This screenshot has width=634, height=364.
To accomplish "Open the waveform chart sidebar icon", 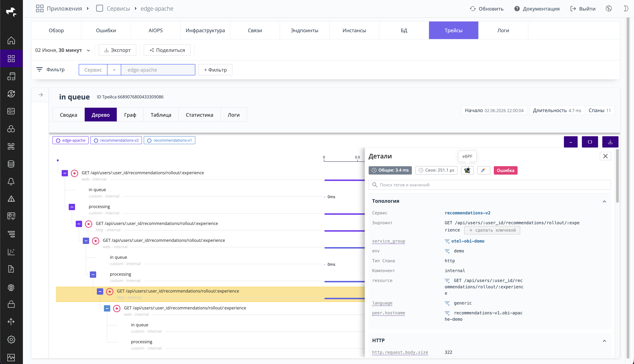I will pyautogui.click(x=11, y=357).
